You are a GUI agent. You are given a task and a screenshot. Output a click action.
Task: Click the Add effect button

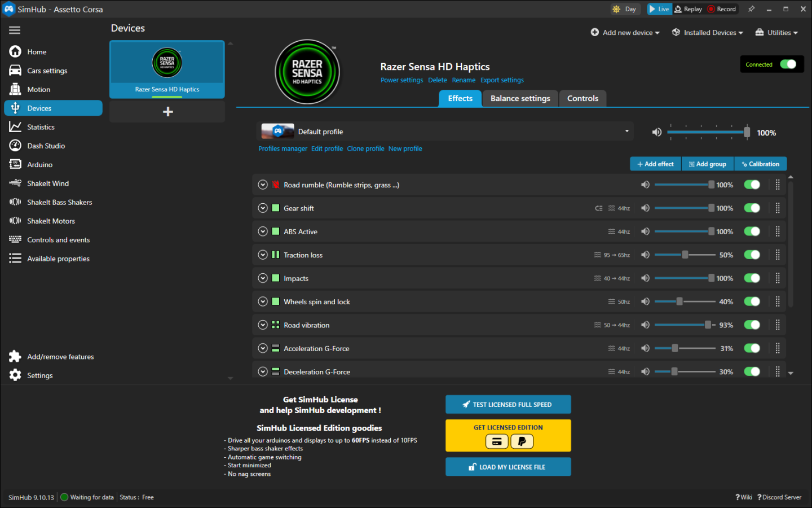[x=655, y=164]
